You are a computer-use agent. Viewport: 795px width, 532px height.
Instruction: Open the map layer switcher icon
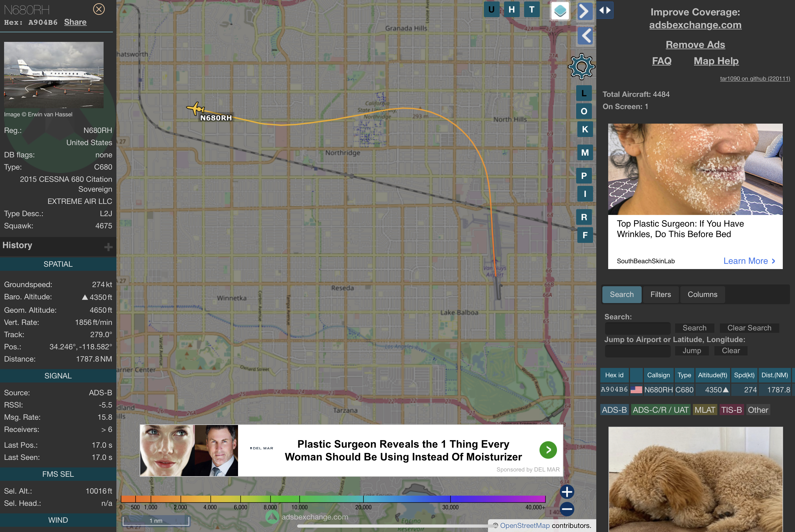[x=560, y=11]
